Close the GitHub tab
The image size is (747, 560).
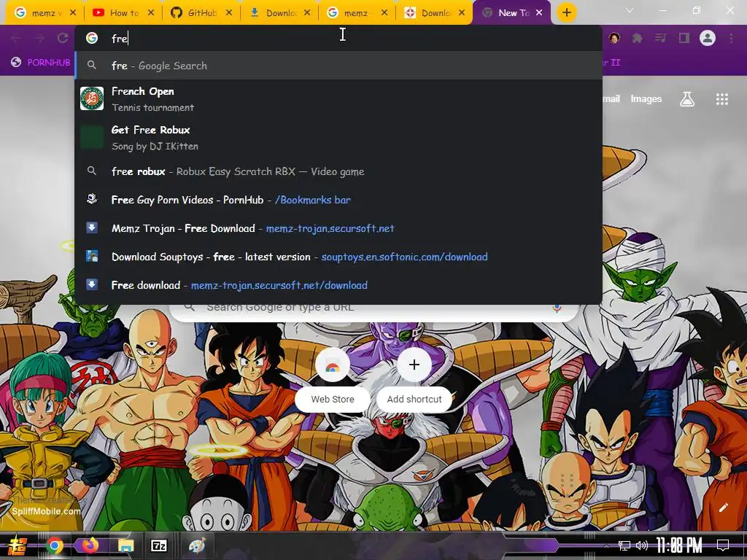(229, 13)
